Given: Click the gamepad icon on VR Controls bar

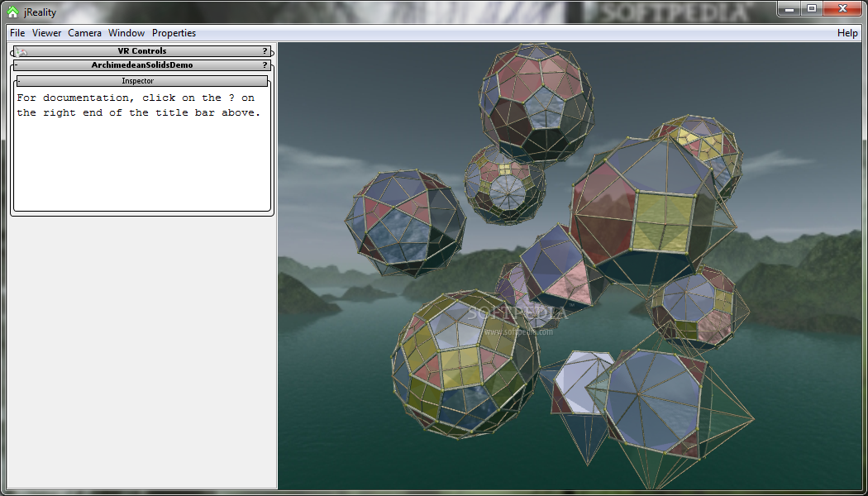Looking at the screenshot, I should pyautogui.click(x=21, y=51).
